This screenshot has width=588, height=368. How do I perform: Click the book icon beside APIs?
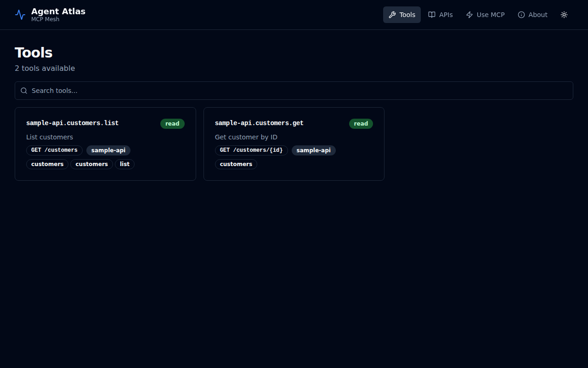[432, 15]
